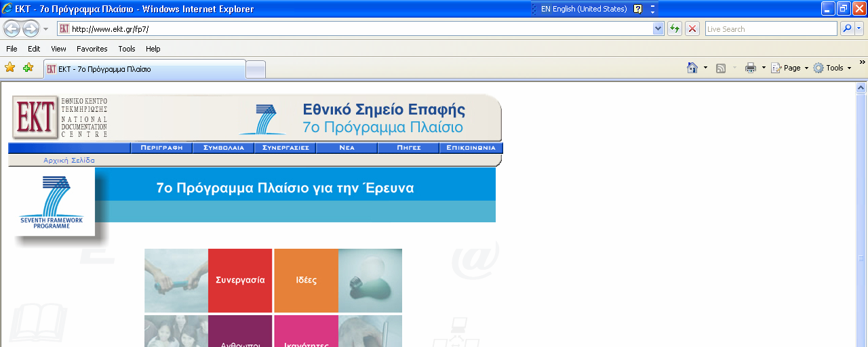868x347 pixels.
Task: Select the purple Άνθρωποι tile
Action: (x=240, y=331)
